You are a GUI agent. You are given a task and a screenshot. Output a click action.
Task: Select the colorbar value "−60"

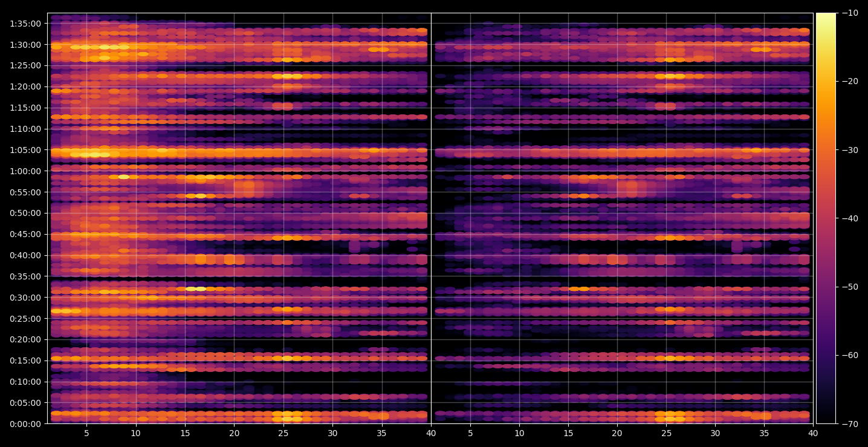(x=849, y=355)
